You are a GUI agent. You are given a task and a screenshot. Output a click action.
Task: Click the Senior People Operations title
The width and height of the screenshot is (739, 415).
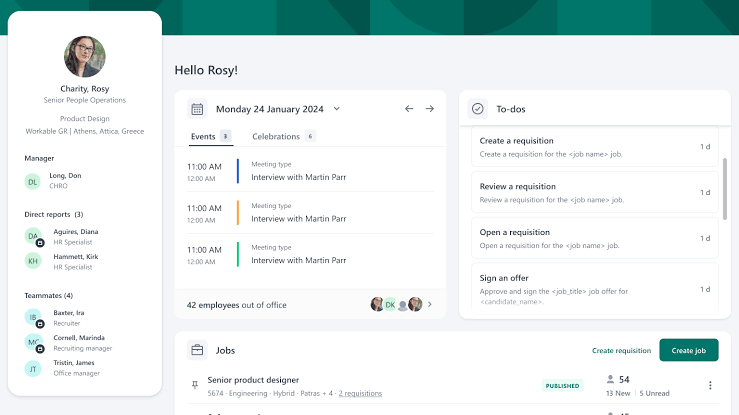[x=85, y=100]
